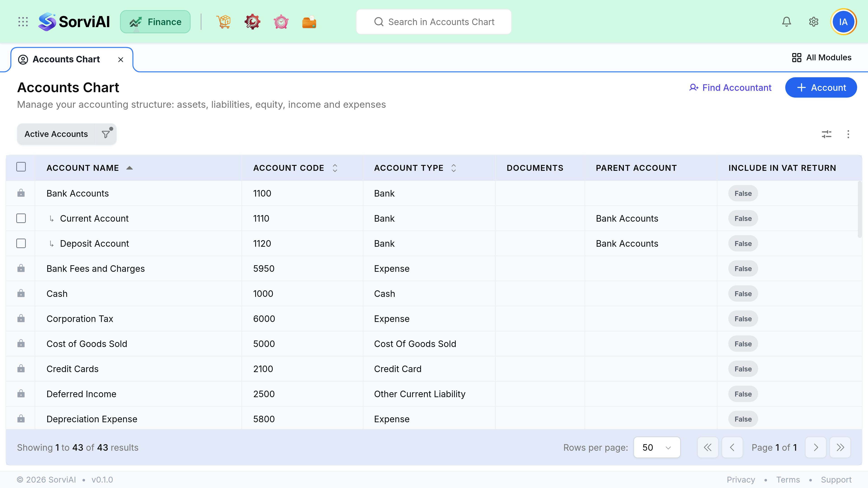This screenshot has width=868, height=488.
Task: Click False badge on Cash row
Action: pos(743,294)
